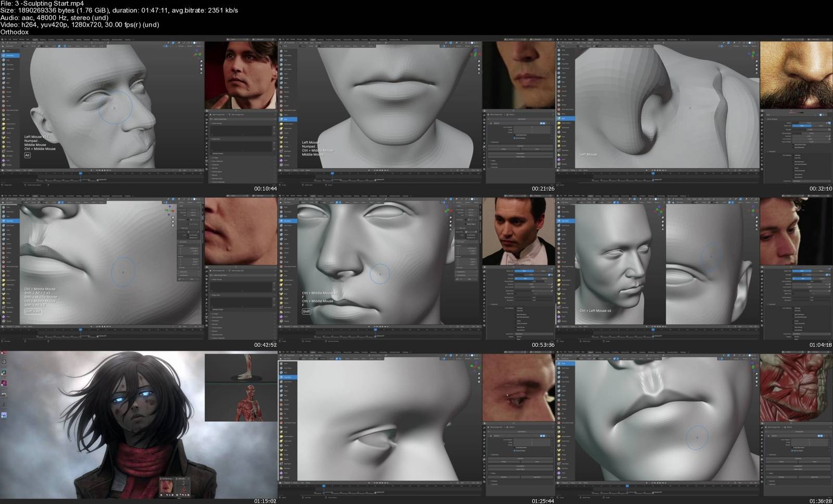Expand the Advanced panel in 01:04:18 frame
Image resolution: width=833 pixels, height=504 pixels.
[x=772, y=304]
